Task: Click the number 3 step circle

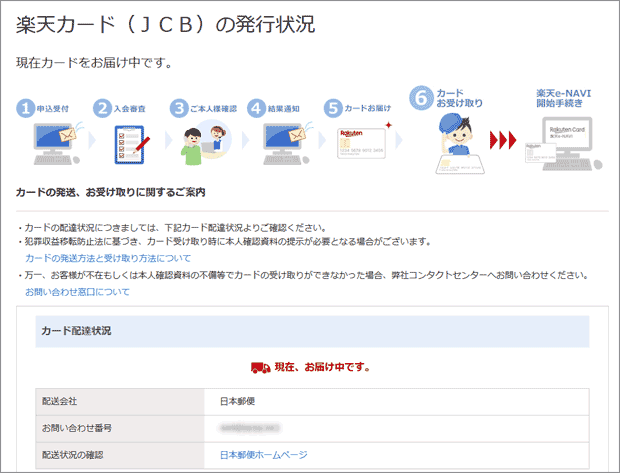Action: tap(179, 108)
